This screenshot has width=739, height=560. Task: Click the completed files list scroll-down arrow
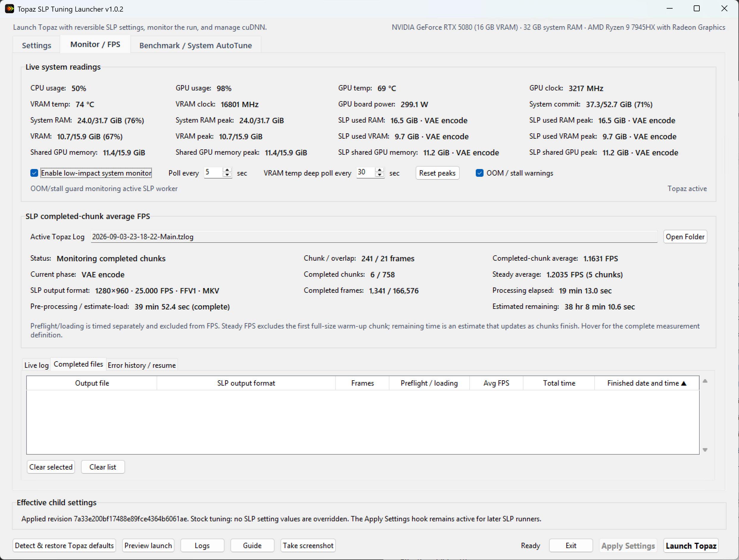tap(705, 450)
